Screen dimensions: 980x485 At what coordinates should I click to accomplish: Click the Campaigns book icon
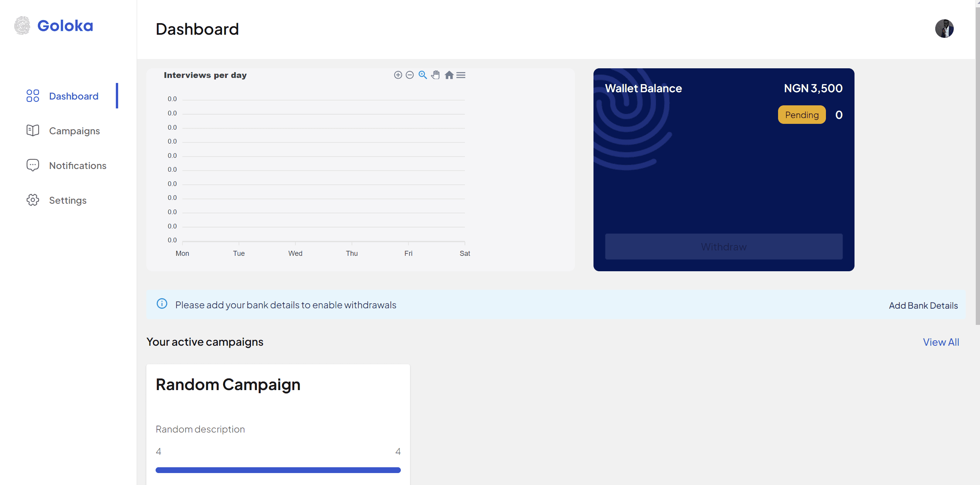tap(33, 130)
